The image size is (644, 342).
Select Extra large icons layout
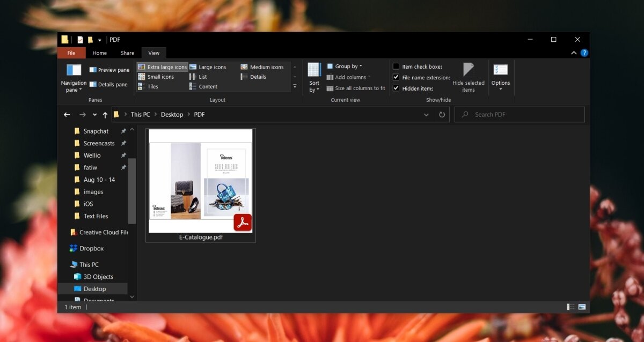click(162, 67)
